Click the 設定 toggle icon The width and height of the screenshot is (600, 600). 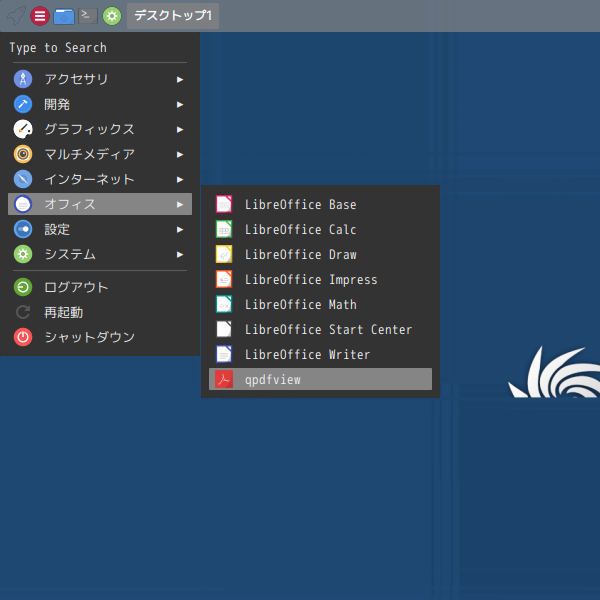[x=23, y=229]
